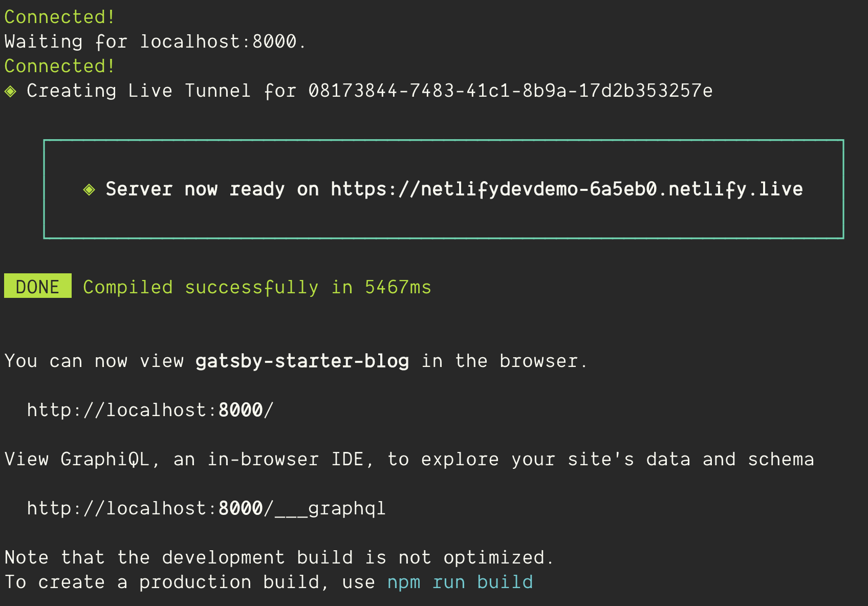Click the bold gatsby-starter-blog project name
Viewport: 868px width, 606px height.
coord(302,361)
